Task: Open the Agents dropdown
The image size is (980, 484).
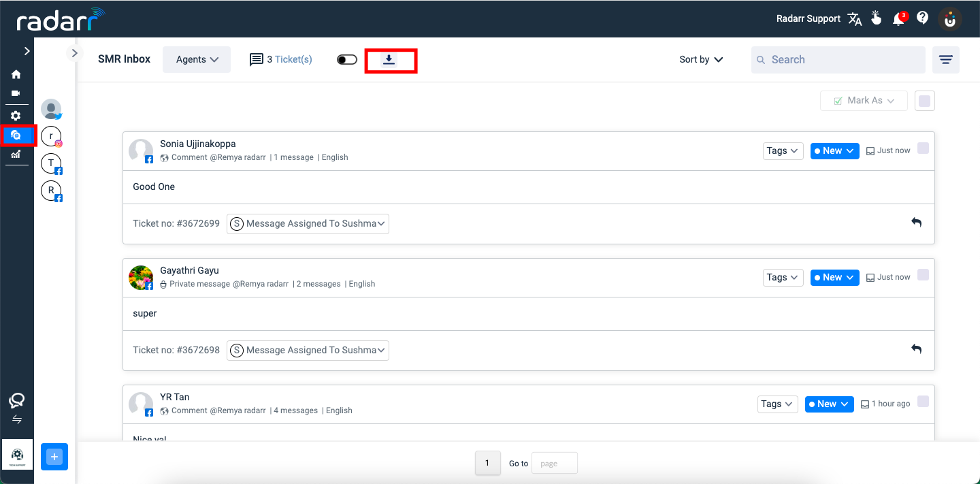Action: (x=196, y=59)
